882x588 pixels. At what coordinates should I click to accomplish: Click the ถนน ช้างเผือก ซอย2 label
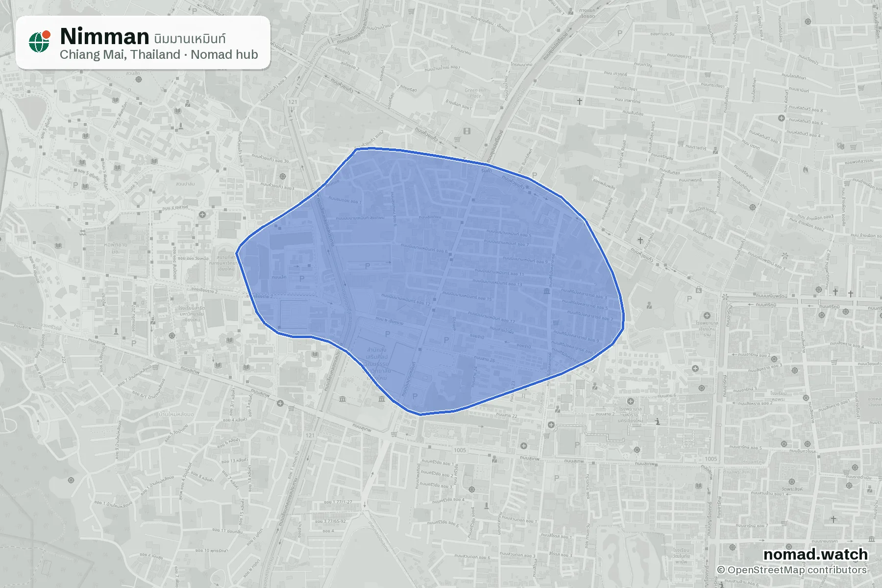click(x=807, y=224)
